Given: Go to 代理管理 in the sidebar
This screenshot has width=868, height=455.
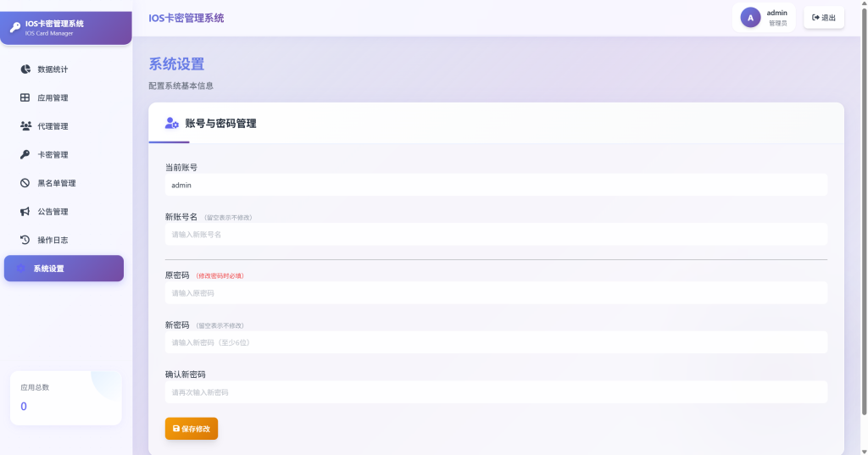Looking at the screenshot, I should [64, 126].
